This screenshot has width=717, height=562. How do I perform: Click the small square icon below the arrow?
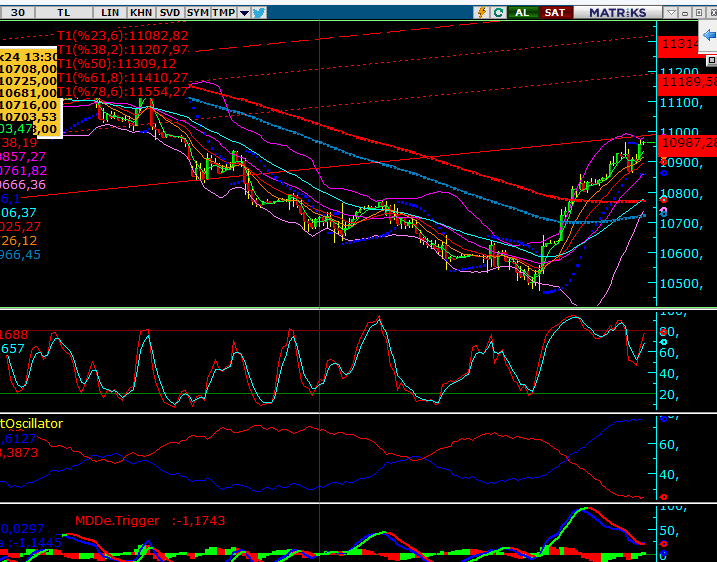tap(712, 60)
